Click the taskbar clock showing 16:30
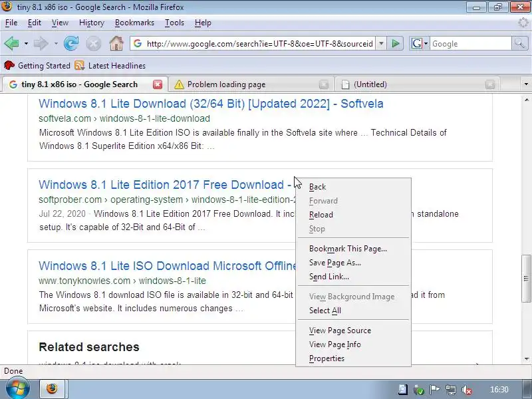The image size is (532, 399). [x=499, y=390]
